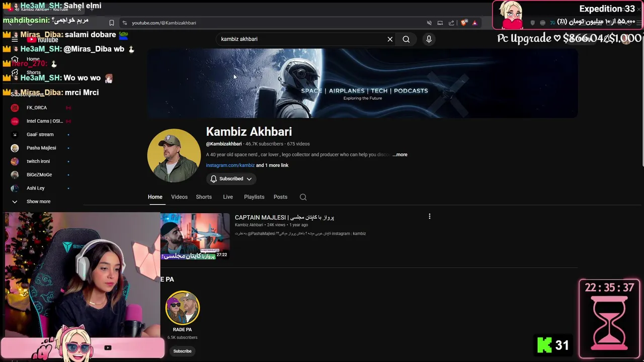Switch to the Playlists tab
The width and height of the screenshot is (644, 362).
coord(254,197)
